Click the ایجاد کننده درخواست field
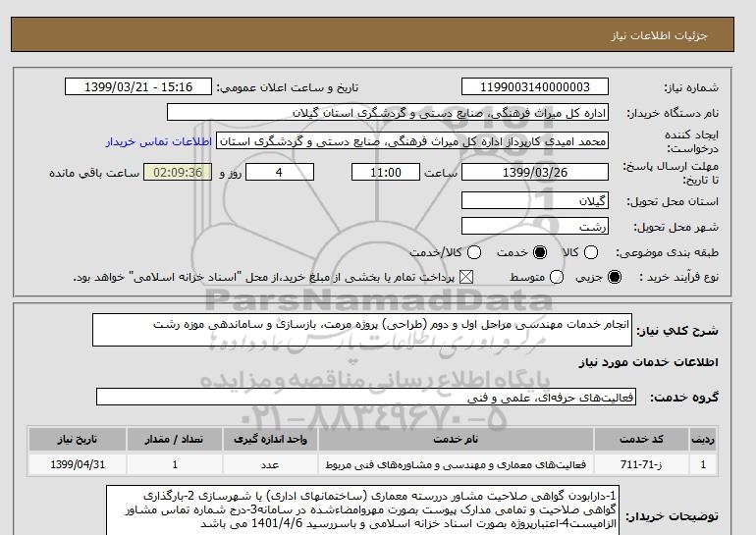Screen dimensions: 756x535 412,141
